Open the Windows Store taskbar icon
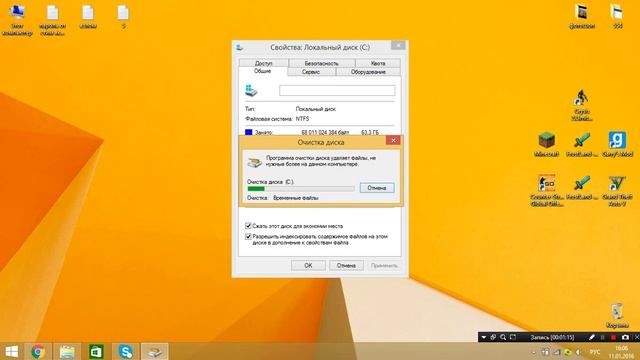640x360 pixels. pyautogui.click(x=96, y=351)
